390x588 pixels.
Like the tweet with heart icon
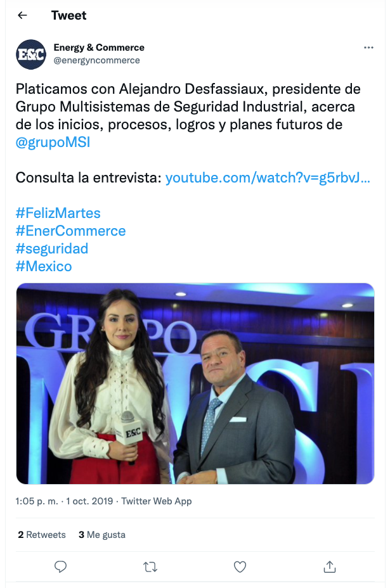pos(240,566)
